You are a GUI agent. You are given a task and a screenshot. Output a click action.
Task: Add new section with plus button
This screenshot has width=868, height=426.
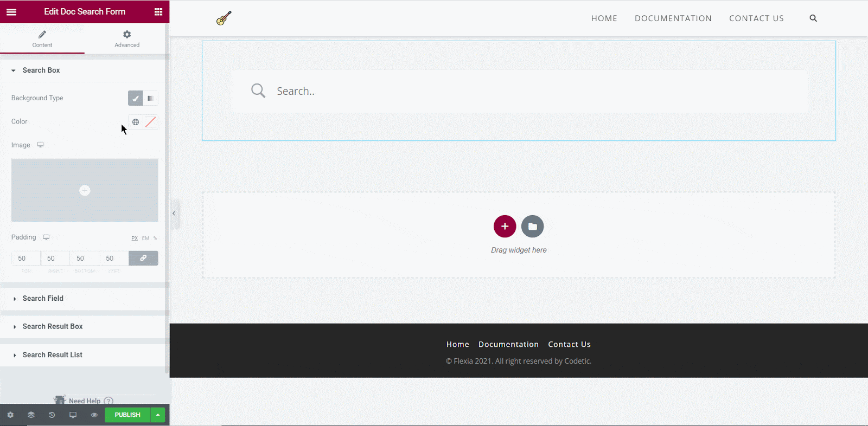click(505, 227)
